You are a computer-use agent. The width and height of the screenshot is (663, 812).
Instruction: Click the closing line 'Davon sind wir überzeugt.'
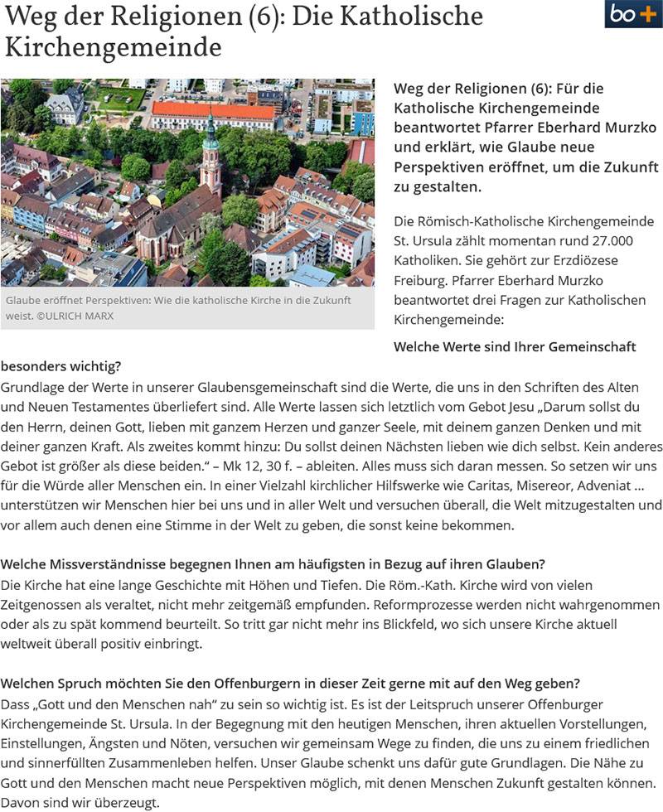pos(80,803)
